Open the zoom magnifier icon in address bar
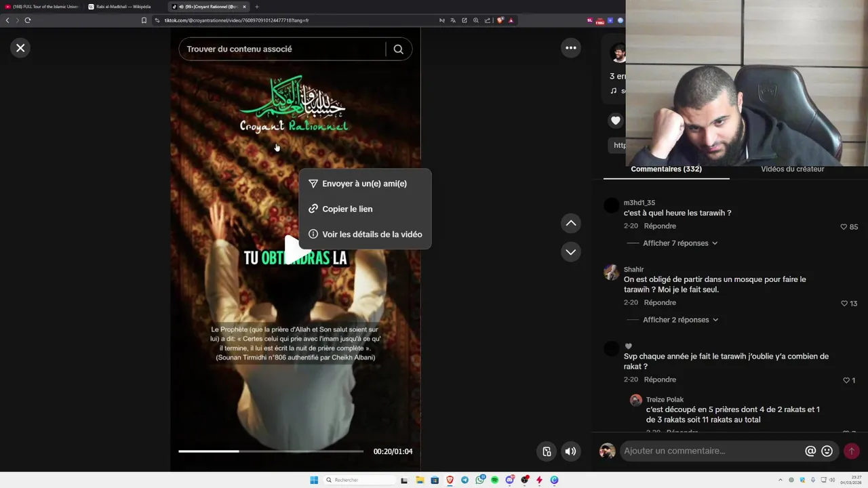The width and height of the screenshot is (868, 488). 476,20
